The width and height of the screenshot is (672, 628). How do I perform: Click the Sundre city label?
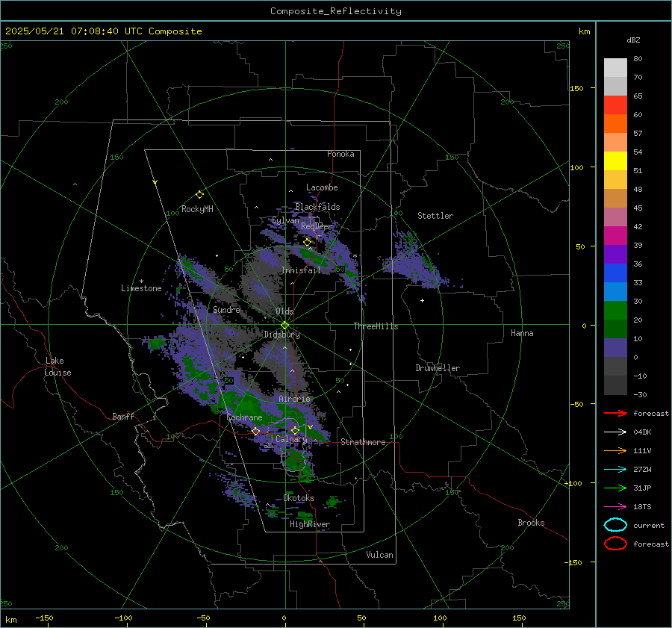point(226,309)
